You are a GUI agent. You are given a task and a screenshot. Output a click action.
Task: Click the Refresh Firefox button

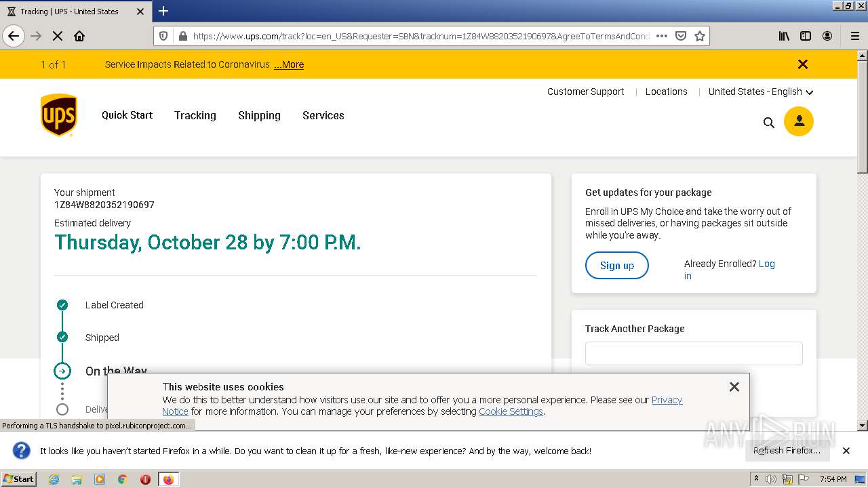pyautogui.click(x=787, y=451)
